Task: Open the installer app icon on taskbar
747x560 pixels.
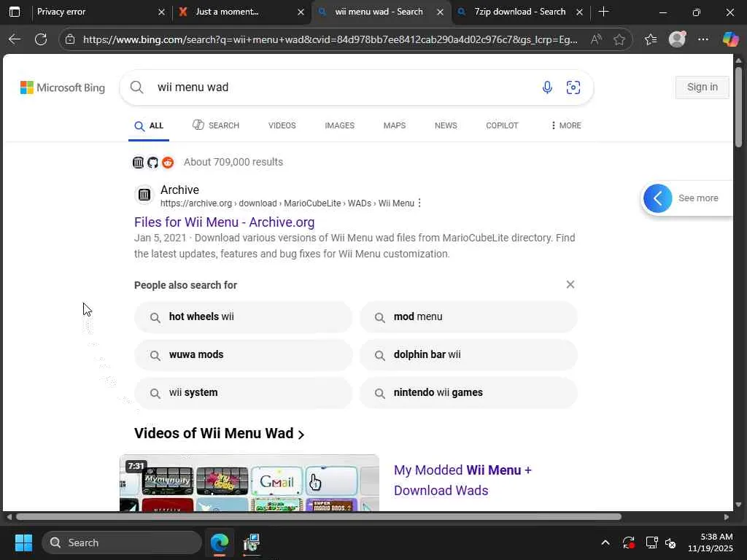Action: (x=251, y=542)
